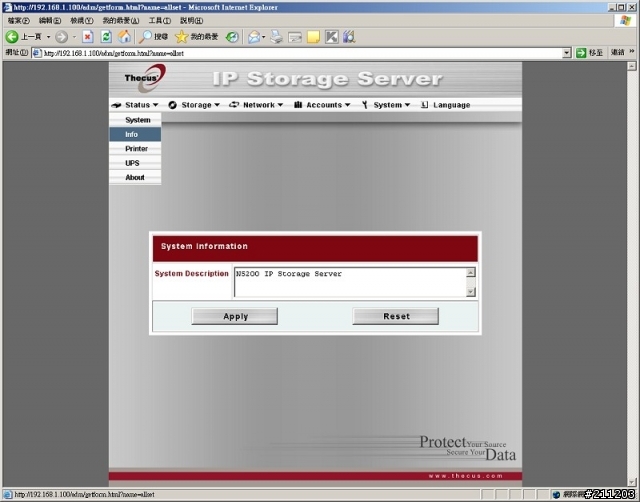This screenshot has height=502, width=640.
Task: Click the yellow note icon in toolbar
Action: tap(313, 37)
